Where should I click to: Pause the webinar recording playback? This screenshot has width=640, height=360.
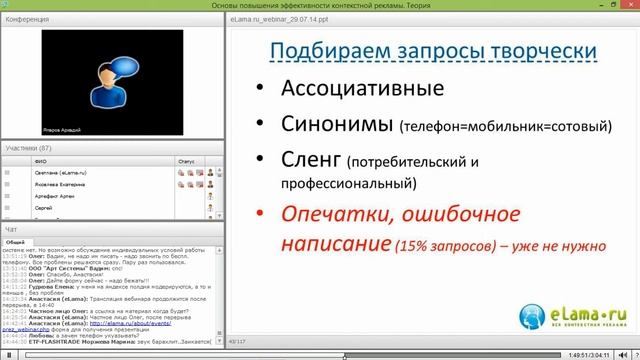pyautogui.click(x=9, y=355)
